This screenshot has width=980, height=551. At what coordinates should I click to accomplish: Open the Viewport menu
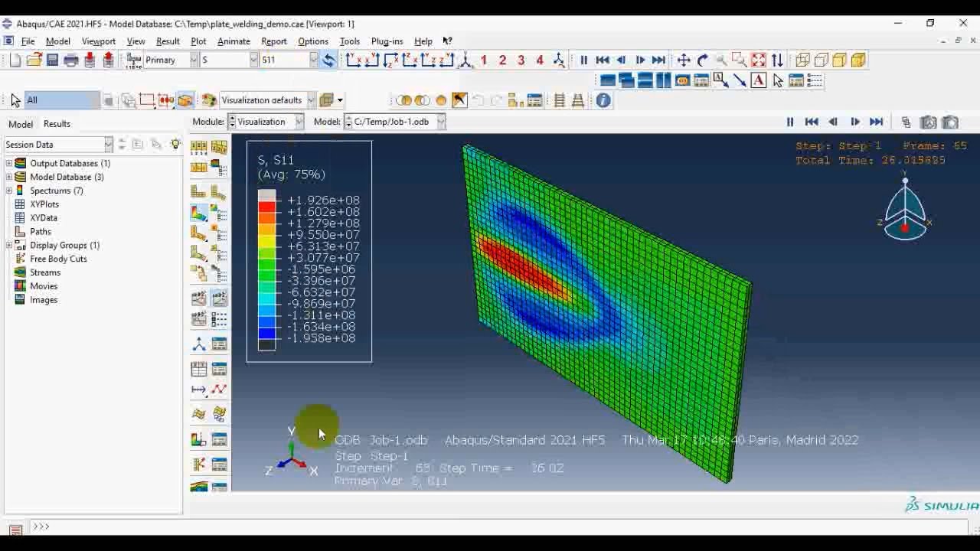(98, 41)
